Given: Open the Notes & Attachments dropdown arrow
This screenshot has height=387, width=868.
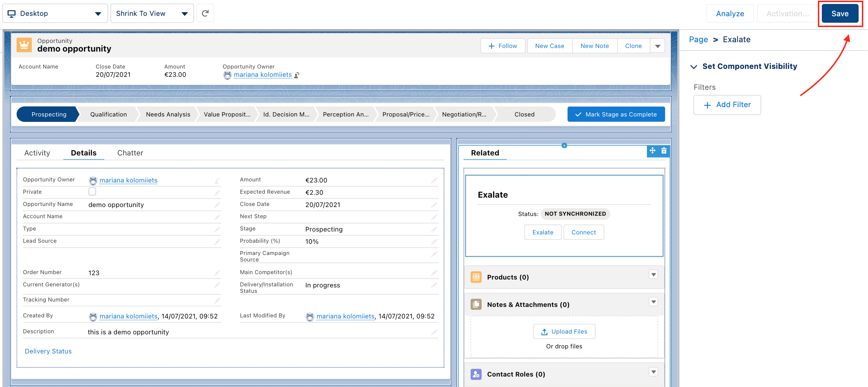Looking at the screenshot, I should pyautogui.click(x=653, y=302).
